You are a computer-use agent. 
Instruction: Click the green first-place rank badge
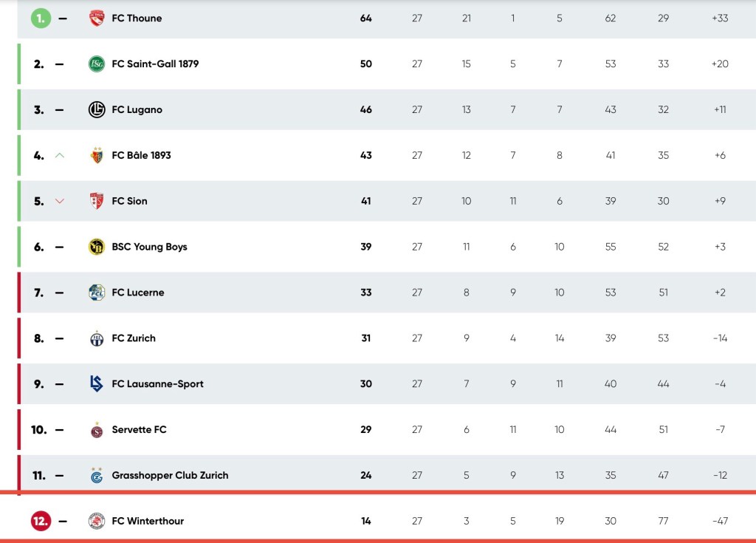[x=40, y=18]
